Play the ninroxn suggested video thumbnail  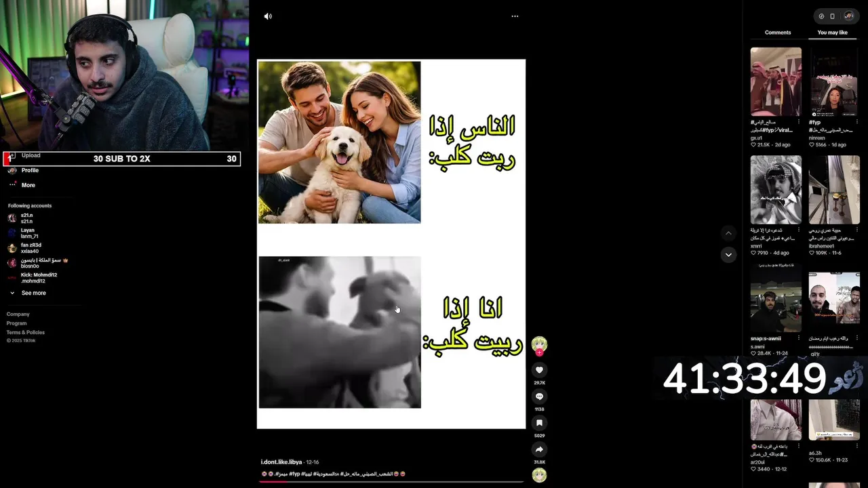(834, 81)
